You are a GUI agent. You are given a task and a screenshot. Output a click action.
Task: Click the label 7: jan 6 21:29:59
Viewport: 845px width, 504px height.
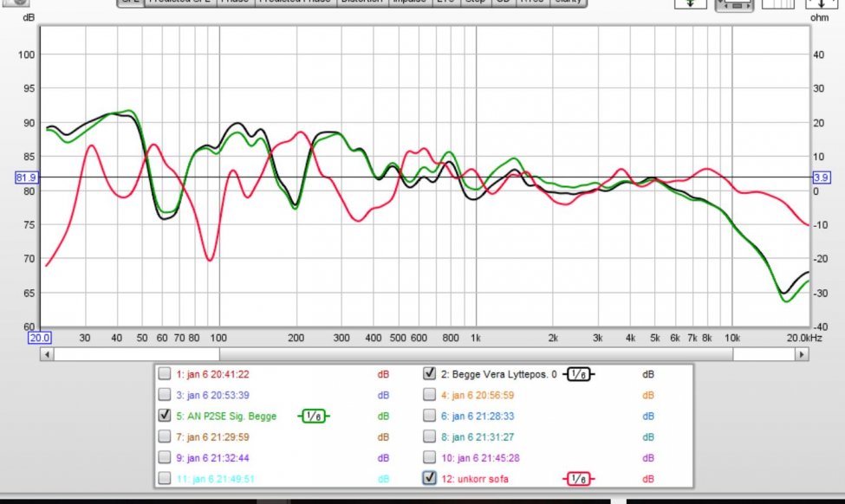click(x=213, y=437)
